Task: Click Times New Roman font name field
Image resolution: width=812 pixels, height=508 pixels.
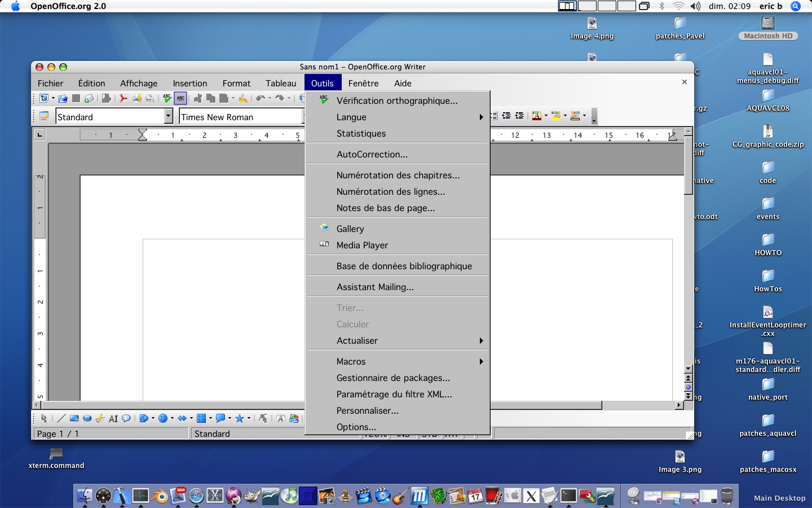Action: pos(241,117)
